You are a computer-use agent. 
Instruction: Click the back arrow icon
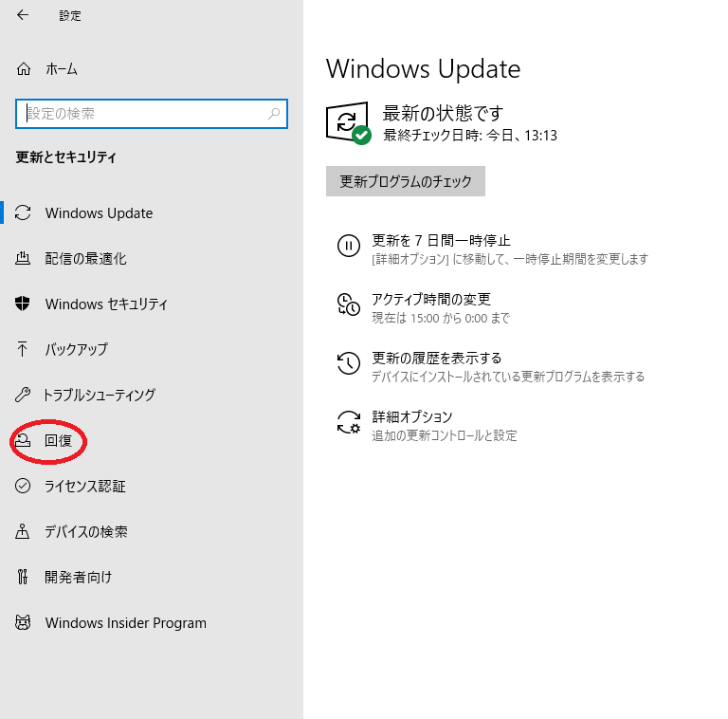point(23,15)
